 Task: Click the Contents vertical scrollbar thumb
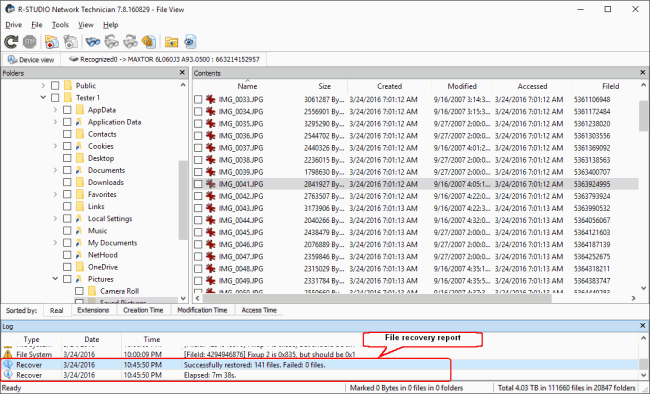(643, 116)
